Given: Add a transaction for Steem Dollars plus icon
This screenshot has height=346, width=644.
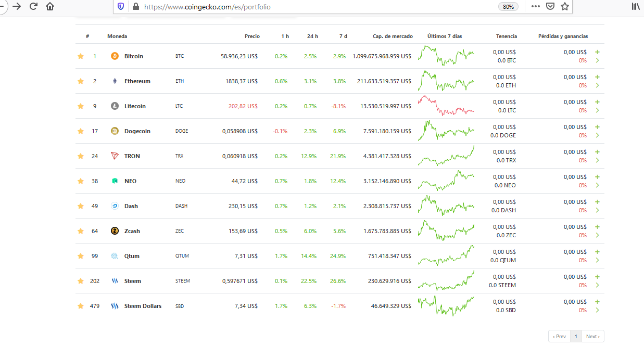Looking at the screenshot, I should tap(597, 302).
